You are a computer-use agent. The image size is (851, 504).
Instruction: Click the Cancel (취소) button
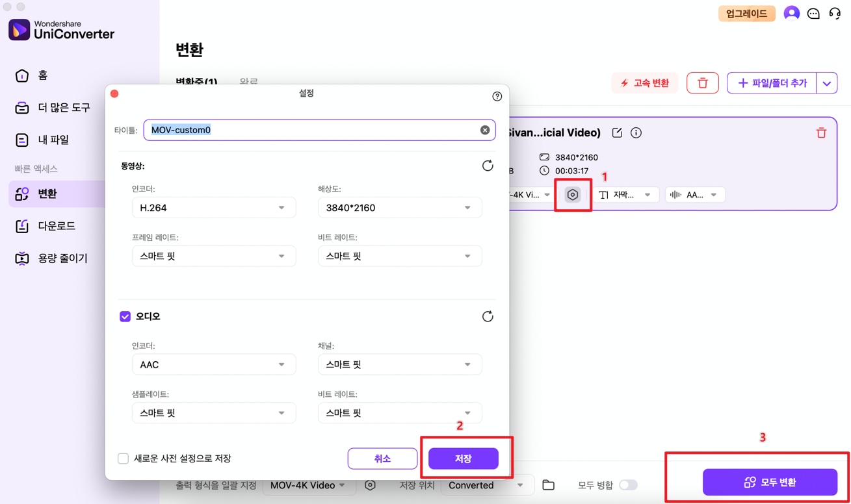point(382,459)
